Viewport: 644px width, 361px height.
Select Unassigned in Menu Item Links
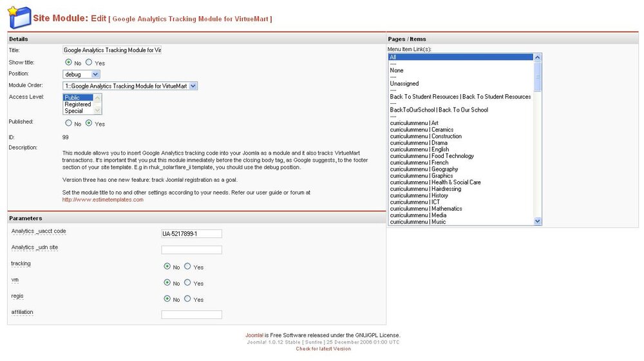tap(460, 83)
